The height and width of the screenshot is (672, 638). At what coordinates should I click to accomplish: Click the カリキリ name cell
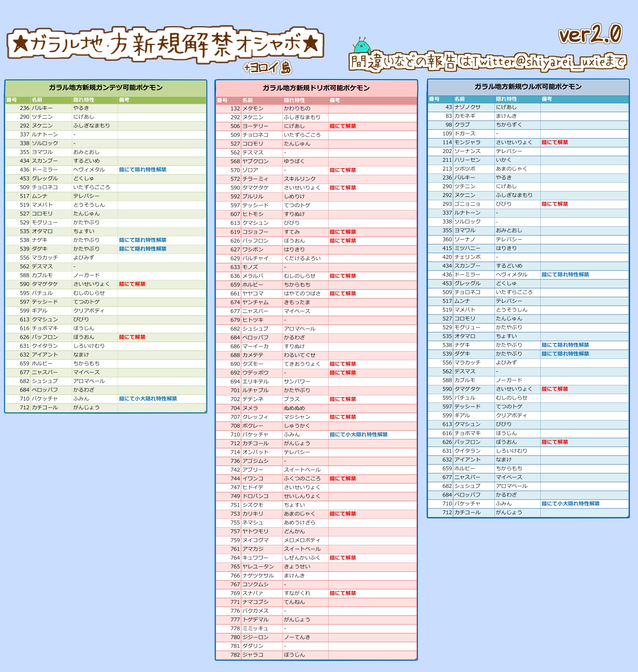[253, 514]
